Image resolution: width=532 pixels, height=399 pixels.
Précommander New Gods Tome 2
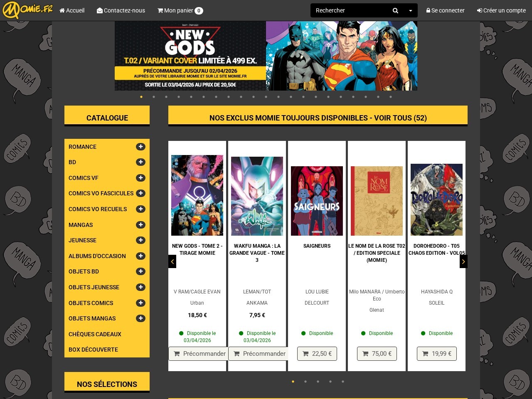pyautogui.click(x=198, y=354)
